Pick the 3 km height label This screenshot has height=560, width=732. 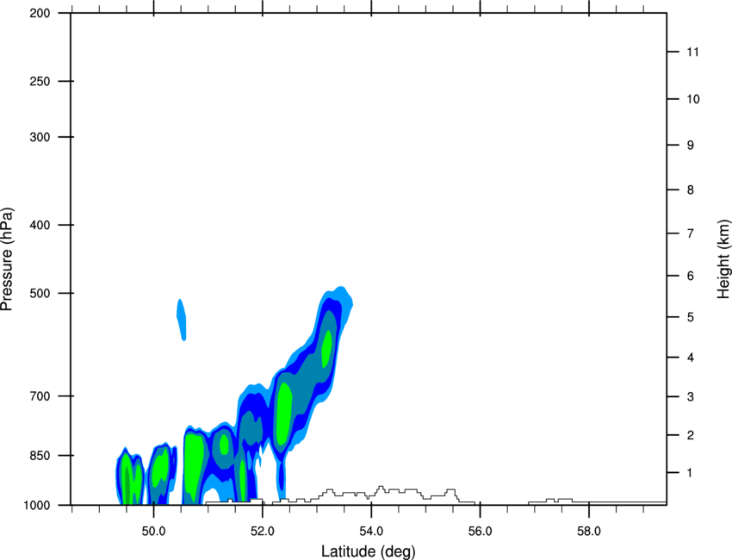pos(691,396)
